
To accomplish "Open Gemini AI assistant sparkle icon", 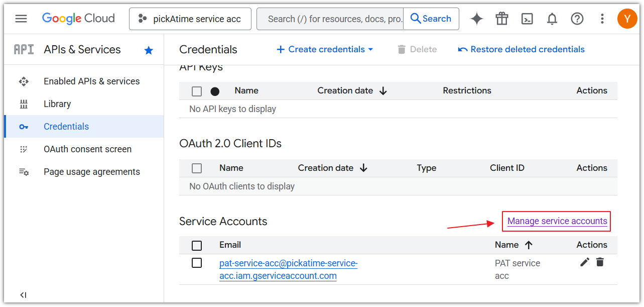I will coord(476,19).
